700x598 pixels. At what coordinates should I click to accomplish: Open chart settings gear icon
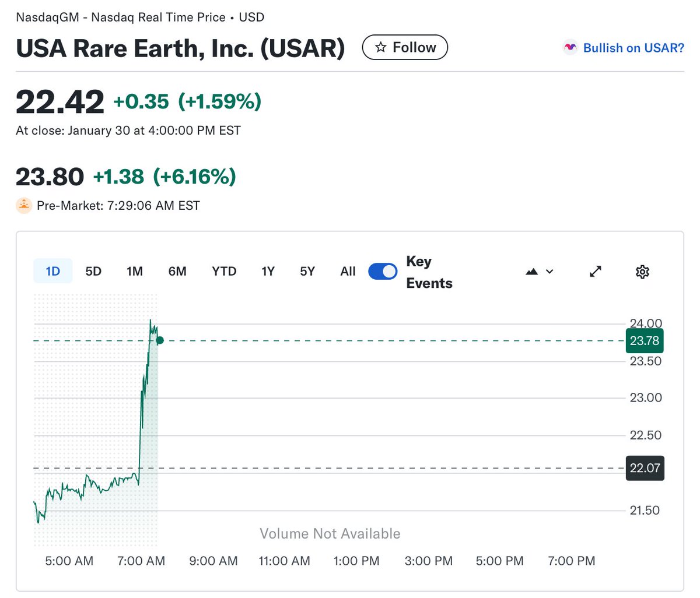point(642,272)
